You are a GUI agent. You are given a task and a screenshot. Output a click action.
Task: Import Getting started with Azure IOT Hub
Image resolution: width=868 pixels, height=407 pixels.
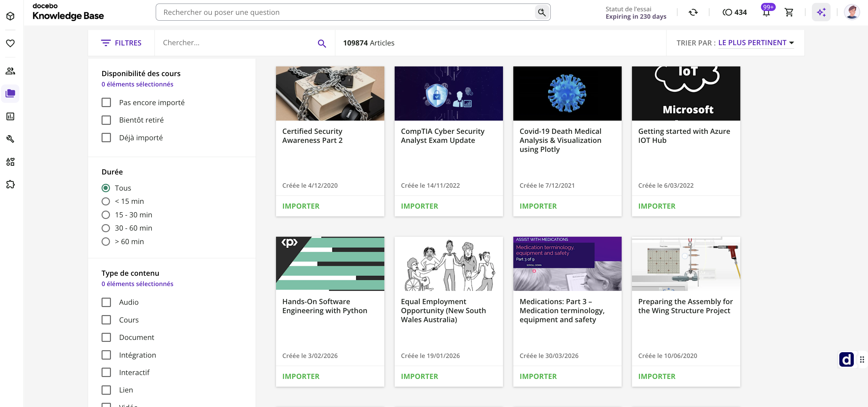point(656,206)
